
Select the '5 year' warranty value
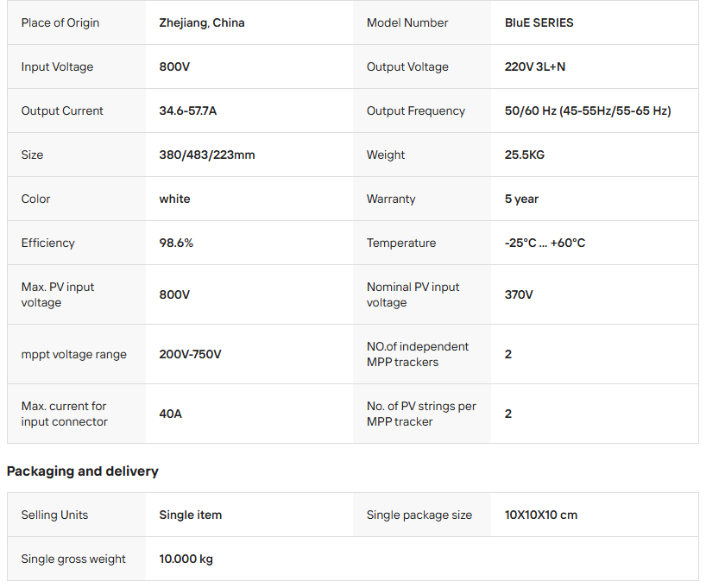coord(521,199)
